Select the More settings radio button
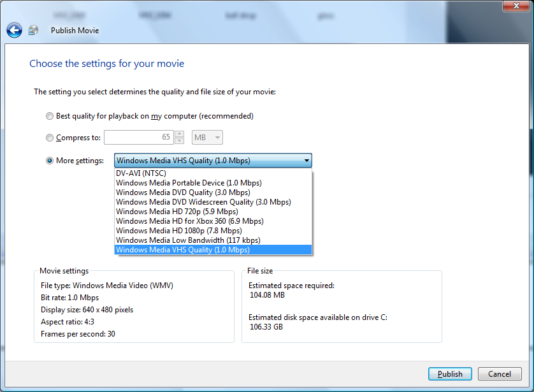 [x=50, y=161]
